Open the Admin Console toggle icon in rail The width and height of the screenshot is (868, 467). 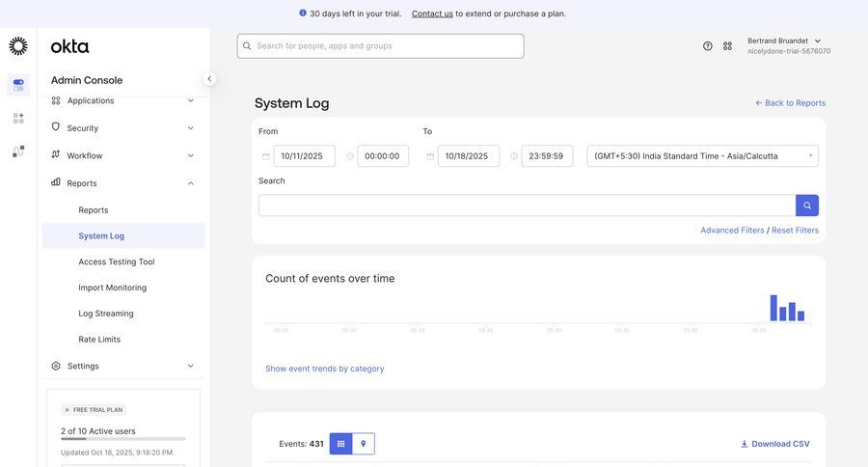click(x=18, y=85)
